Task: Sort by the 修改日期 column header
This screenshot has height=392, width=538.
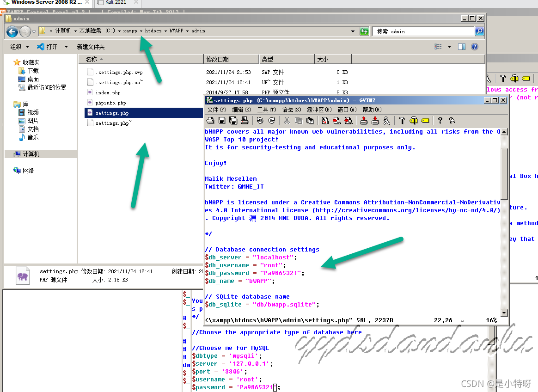Action: 231,59
